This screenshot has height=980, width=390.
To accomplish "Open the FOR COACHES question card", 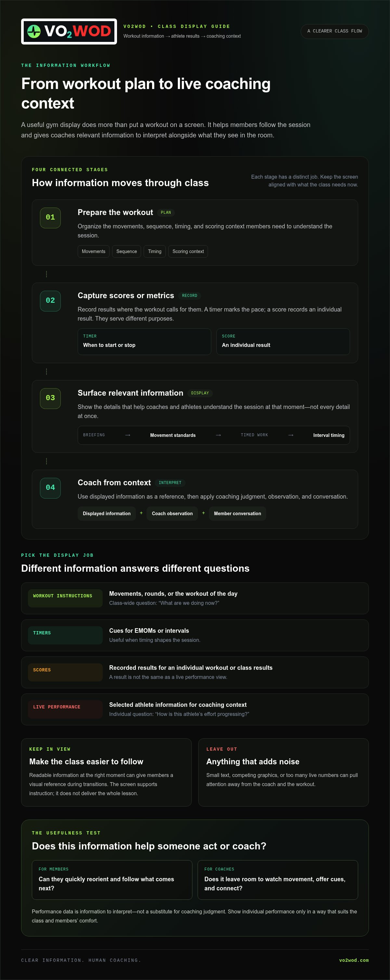I will click(x=278, y=880).
